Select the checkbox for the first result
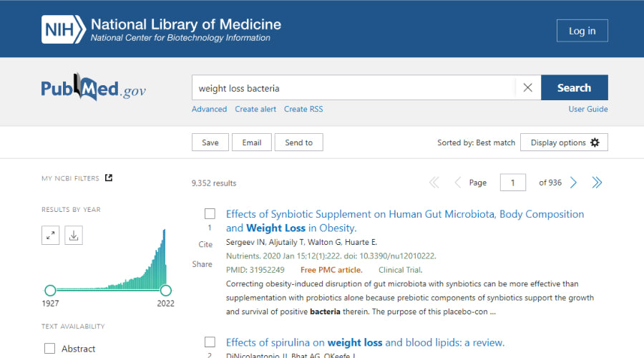Screen dimensions: 644x358 click(210, 214)
